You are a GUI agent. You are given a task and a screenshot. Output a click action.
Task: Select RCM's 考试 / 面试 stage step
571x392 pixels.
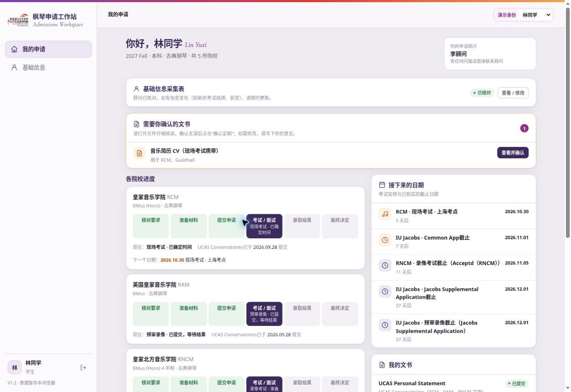tap(264, 226)
